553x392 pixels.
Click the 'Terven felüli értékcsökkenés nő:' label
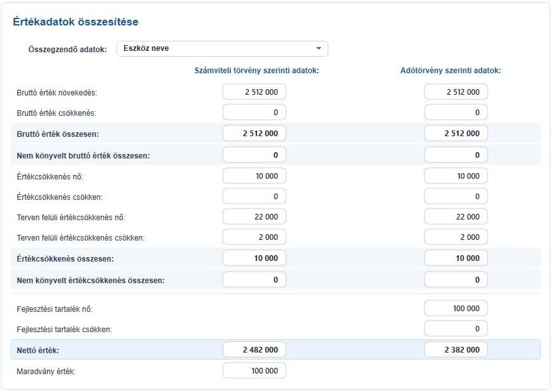71,218
